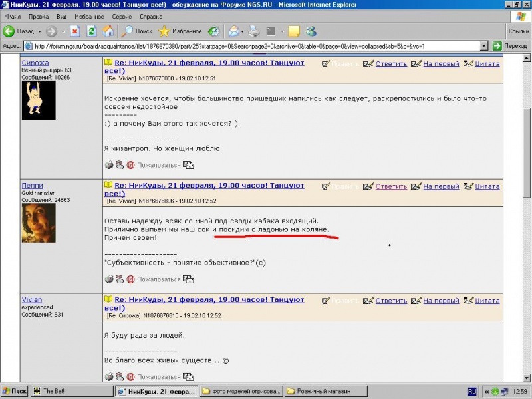Click the complaint icon under Сирожа's post

pyautogui.click(x=131, y=165)
